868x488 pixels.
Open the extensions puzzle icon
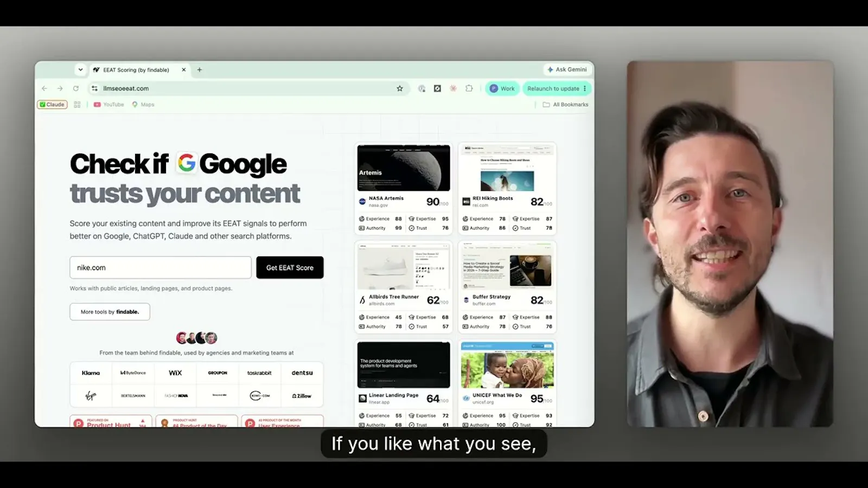[469, 88]
